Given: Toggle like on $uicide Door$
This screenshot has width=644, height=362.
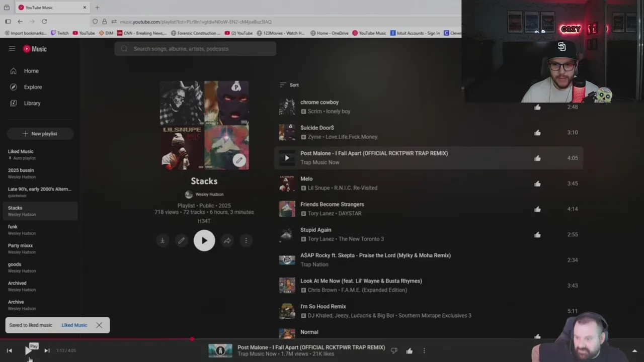Looking at the screenshot, I should click(x=537, y=133).
